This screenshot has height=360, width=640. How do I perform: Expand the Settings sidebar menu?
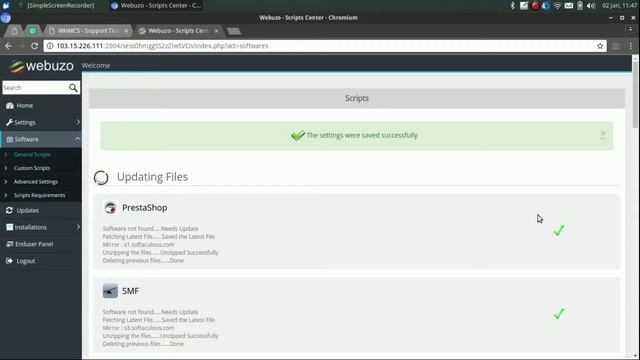41,122
